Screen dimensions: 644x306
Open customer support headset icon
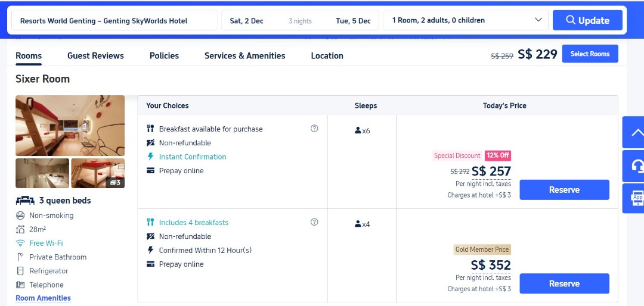636,166
